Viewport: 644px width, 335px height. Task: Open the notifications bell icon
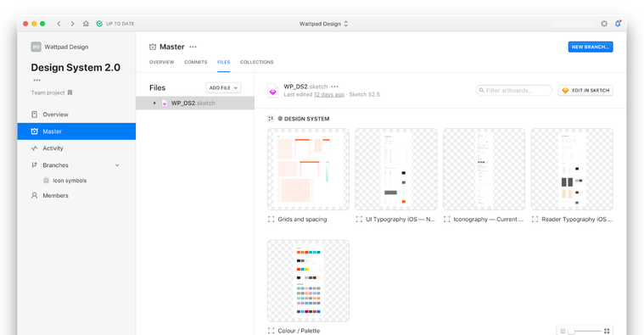click(618, 24)
